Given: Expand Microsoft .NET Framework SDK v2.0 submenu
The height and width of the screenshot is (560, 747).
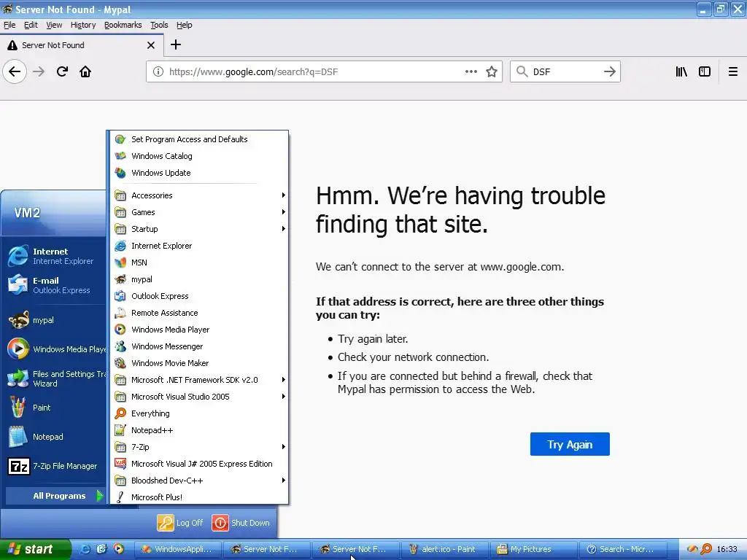Looking at the screenshot, I should [199, 380].
